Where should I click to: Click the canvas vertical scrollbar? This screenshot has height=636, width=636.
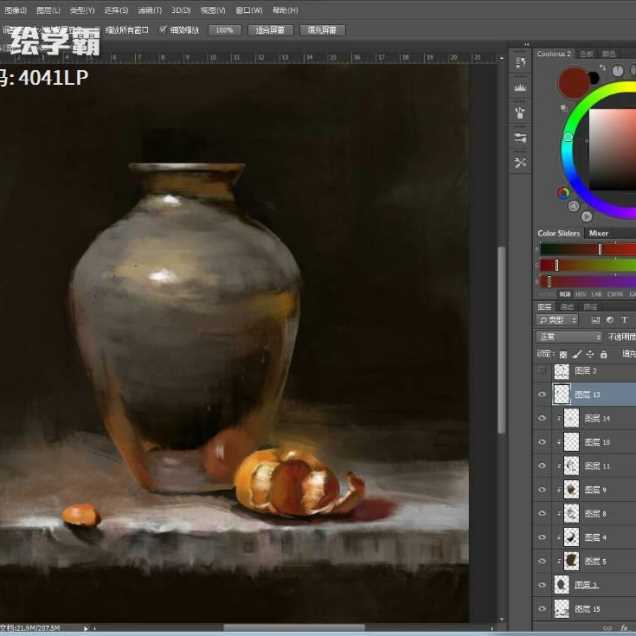pyautogui.click(x=502, y=340)
